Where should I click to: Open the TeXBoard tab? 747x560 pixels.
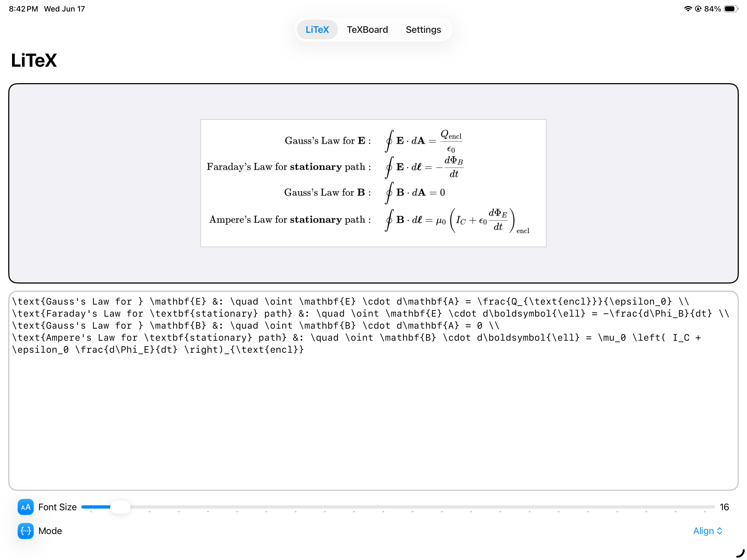coord(367,30)
